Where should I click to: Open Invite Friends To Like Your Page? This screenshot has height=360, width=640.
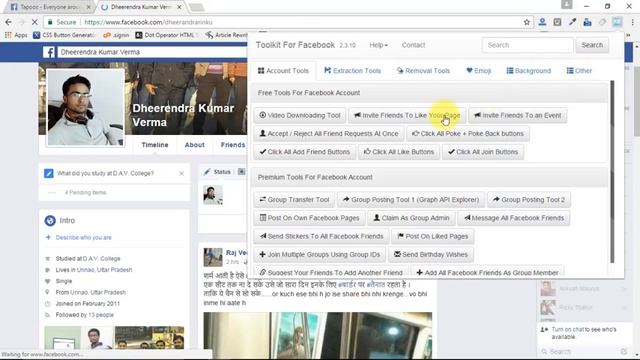tap(407, 116)
